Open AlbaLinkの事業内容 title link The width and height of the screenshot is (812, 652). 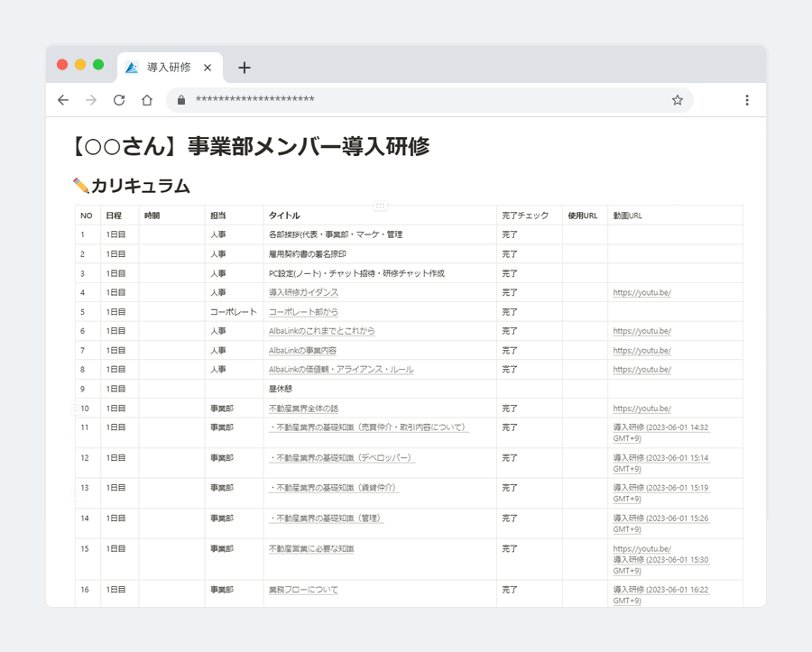click(x=302, y=351)
